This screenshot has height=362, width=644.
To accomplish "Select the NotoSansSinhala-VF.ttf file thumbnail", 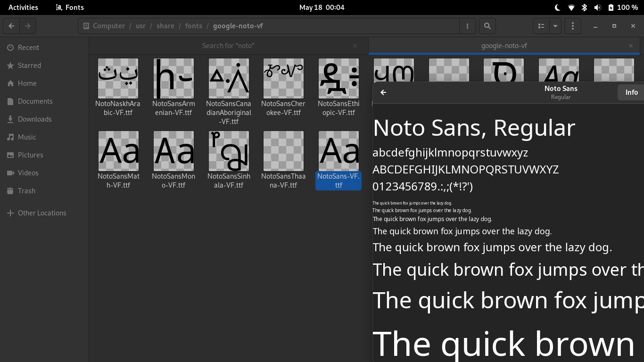I will (229, 151).
